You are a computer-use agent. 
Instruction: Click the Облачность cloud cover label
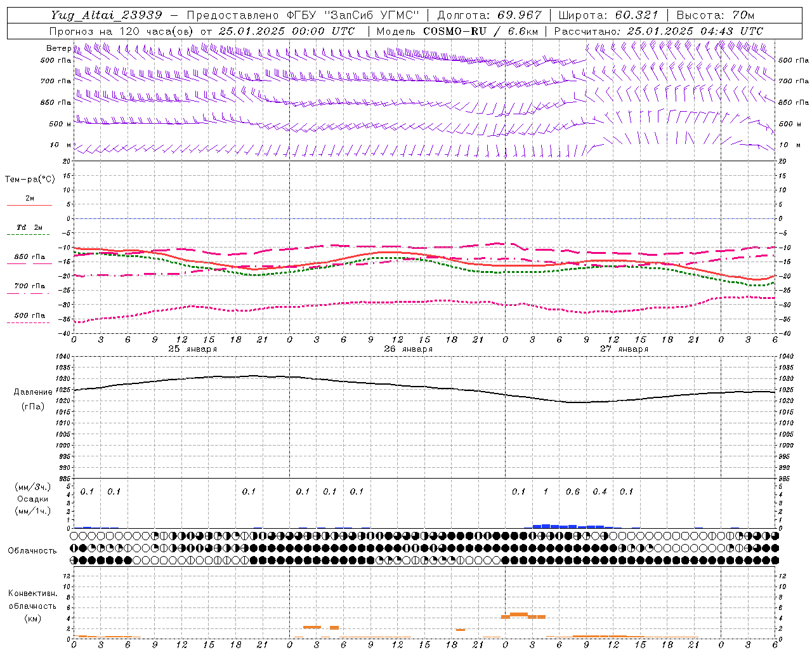tap(32, 551)
